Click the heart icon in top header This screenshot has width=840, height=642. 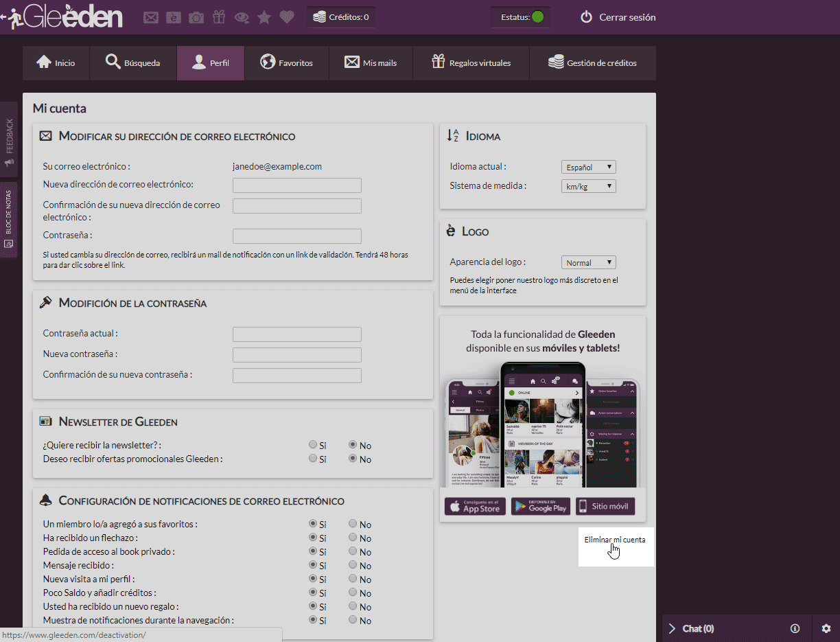tap(287, 17)
